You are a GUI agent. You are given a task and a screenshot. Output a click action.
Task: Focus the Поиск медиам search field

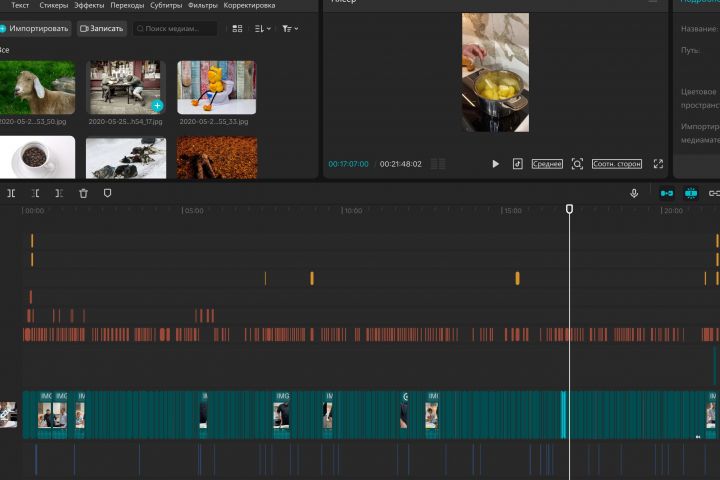(175, 28)
